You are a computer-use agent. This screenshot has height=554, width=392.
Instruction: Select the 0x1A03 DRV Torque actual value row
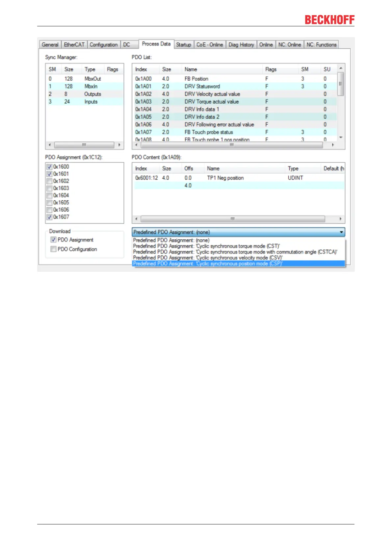[x=235, y=102]
